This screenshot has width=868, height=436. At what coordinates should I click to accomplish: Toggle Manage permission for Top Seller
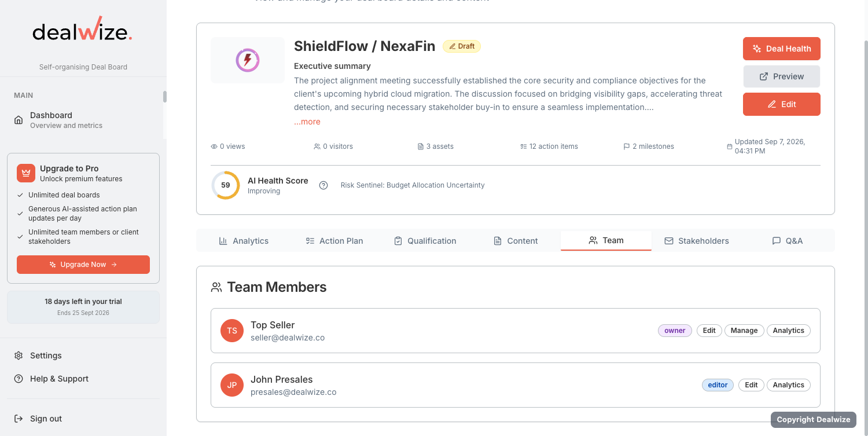click(x=744, y=331)
